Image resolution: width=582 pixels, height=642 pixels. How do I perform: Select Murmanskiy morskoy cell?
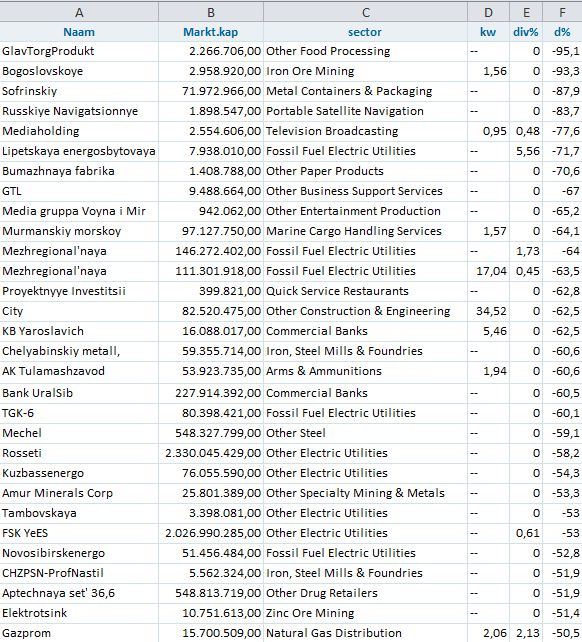tap(79, 231)
